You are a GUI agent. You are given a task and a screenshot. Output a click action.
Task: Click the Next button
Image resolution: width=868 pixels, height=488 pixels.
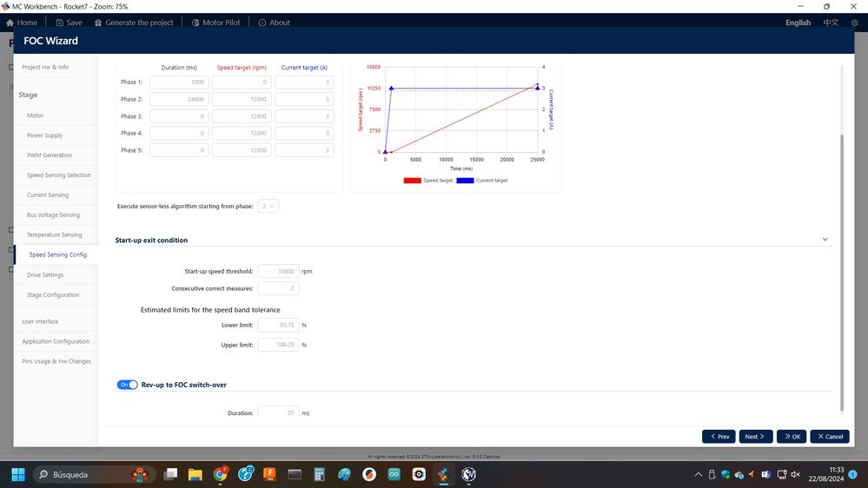pos(756,437)
